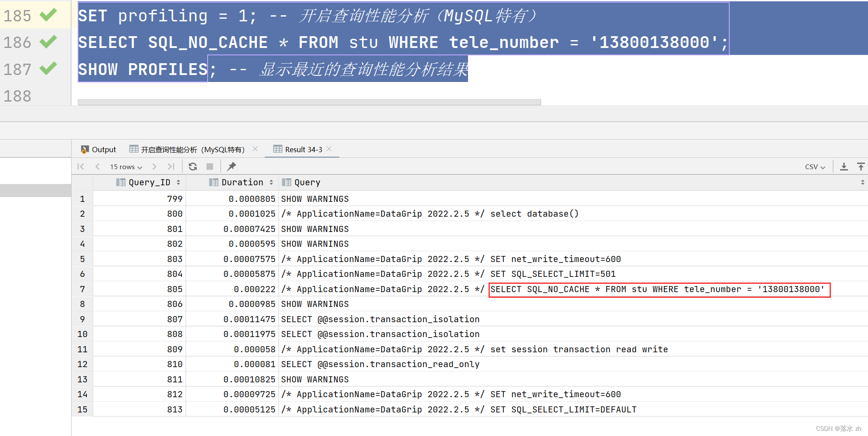Select row number 1 header
This screenshot has width=868, height=436.
click(82, 199)
